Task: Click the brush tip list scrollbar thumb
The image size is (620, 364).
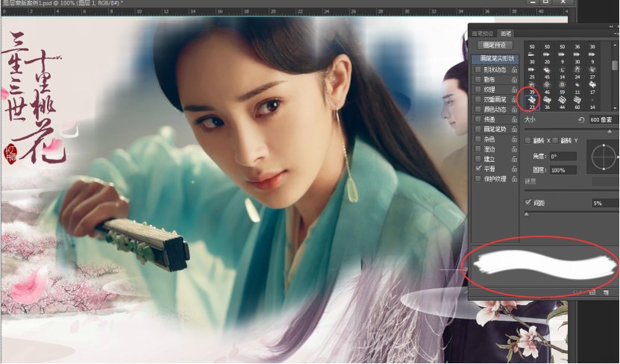Action: tap(615, 65)
